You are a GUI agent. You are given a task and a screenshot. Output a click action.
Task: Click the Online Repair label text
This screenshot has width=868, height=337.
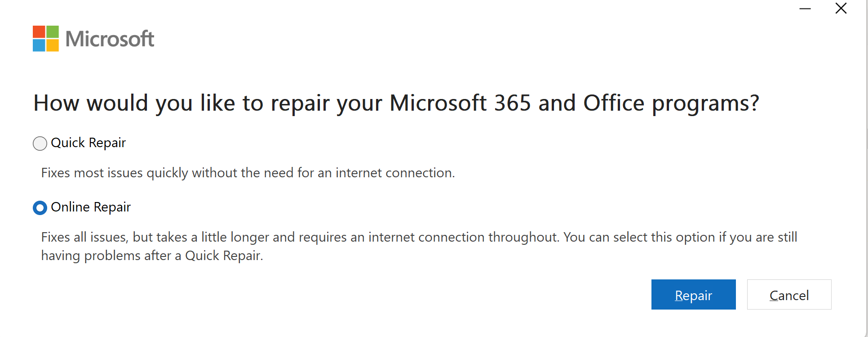(91, 207)
